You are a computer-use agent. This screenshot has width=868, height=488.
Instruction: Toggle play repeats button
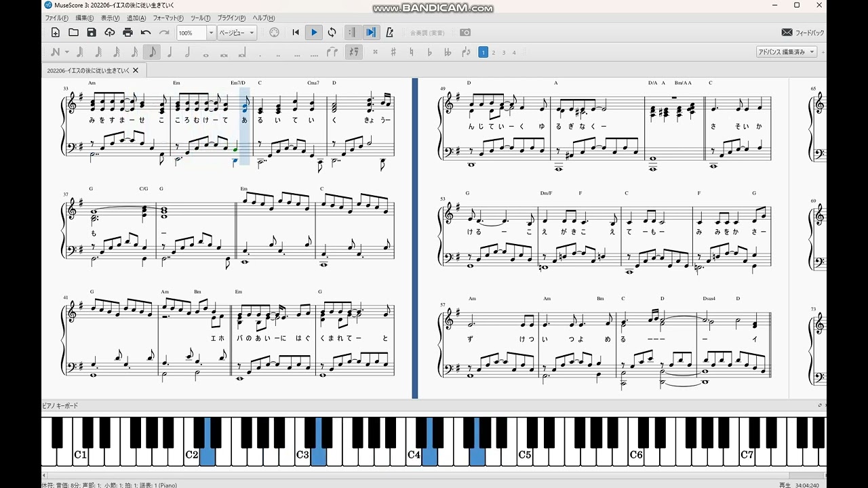352,33
